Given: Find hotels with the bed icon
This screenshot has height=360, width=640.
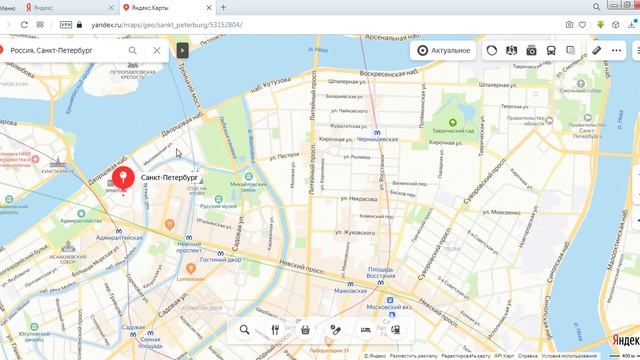Looking at the screenshot, I should [365, 330].
